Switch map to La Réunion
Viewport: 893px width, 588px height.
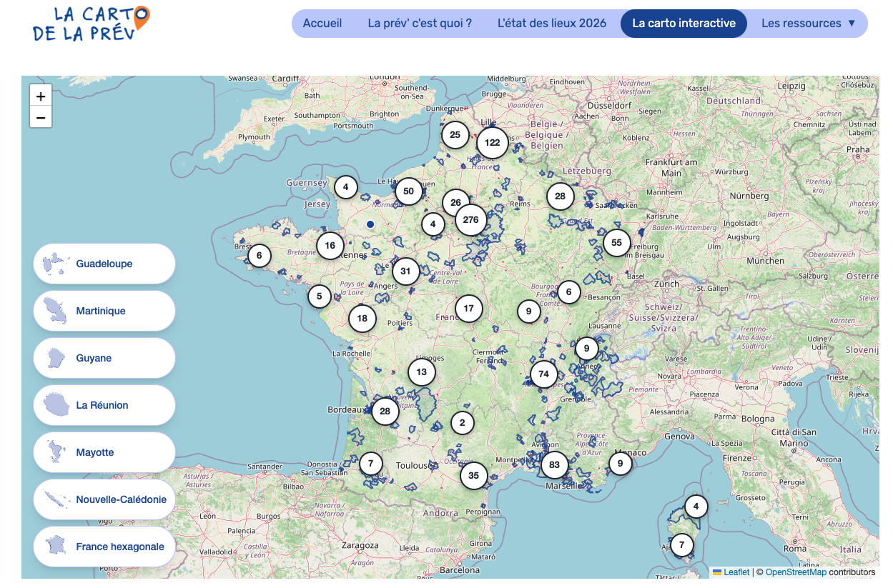(x=104, y=405)
